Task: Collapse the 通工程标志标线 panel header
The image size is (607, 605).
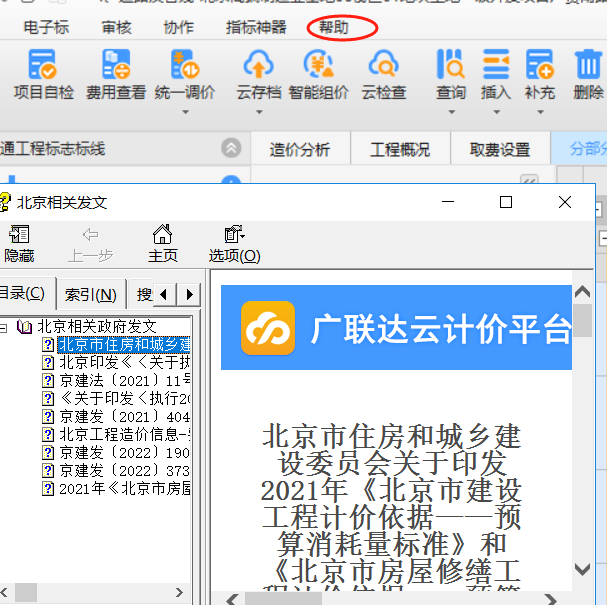Action: point(231,148)
